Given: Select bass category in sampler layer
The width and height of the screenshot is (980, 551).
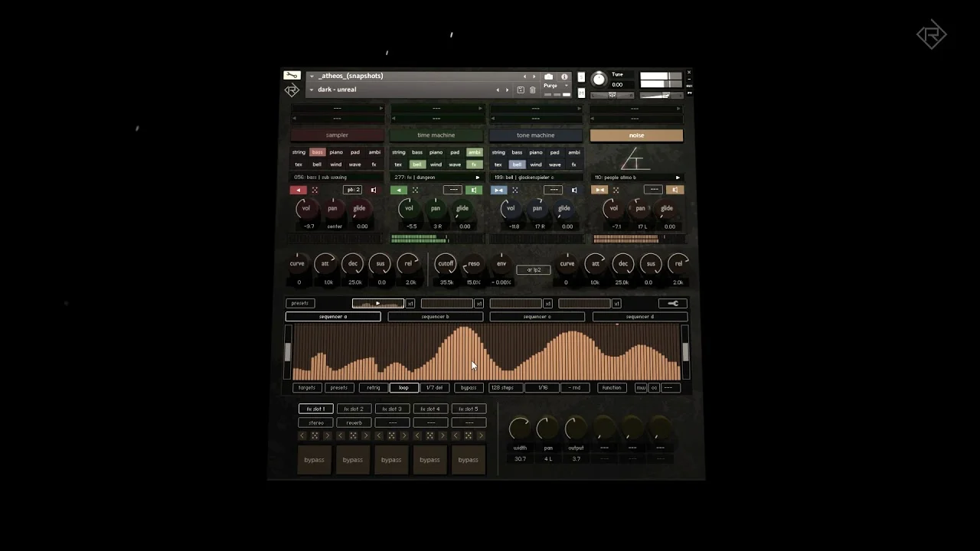Looking at the screenshot, I should (x=317, y=152).
